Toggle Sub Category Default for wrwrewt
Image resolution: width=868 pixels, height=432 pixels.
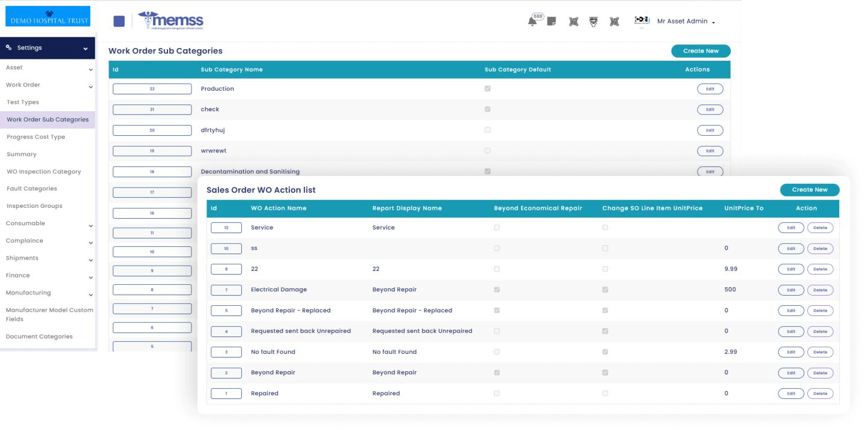click(x=487, y=151)
